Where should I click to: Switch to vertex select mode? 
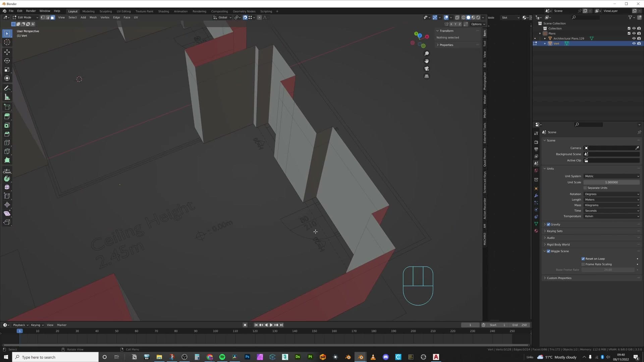coord(43,17)
